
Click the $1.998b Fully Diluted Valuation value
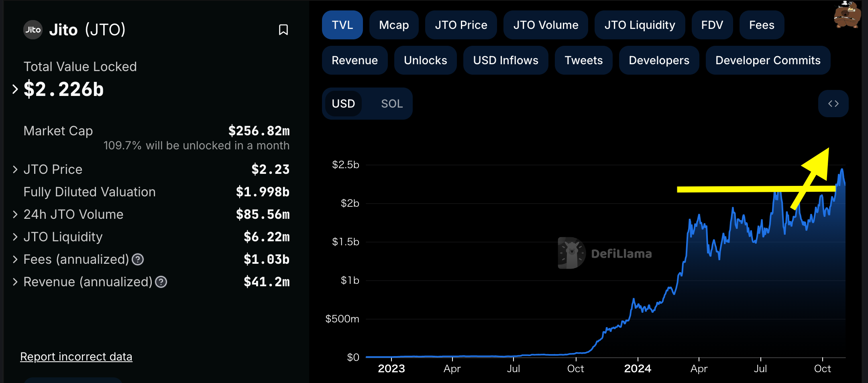263,192
